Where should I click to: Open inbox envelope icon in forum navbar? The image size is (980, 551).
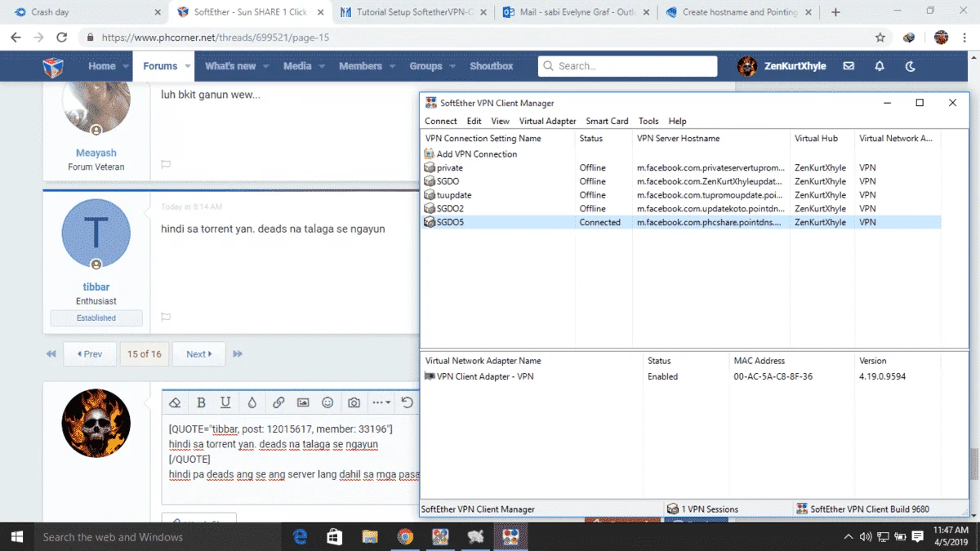(849, 66)
